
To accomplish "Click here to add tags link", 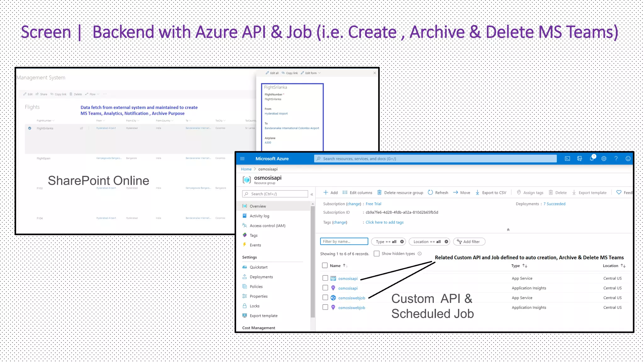I will [385, 222].
